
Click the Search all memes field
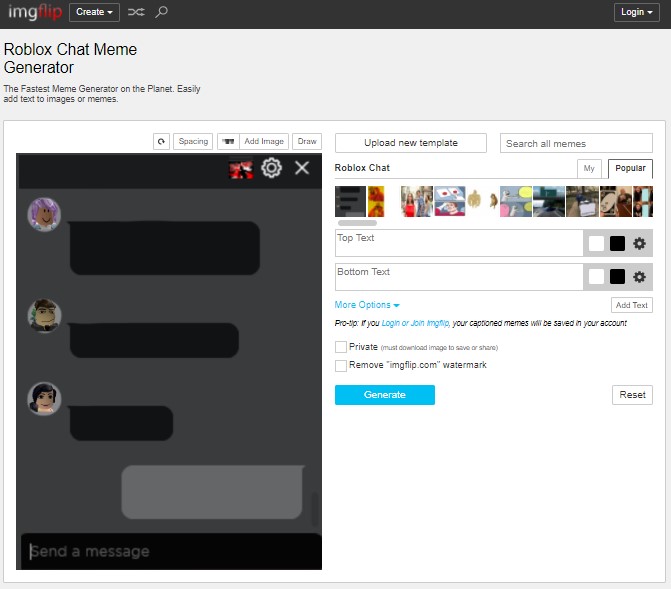576,143
